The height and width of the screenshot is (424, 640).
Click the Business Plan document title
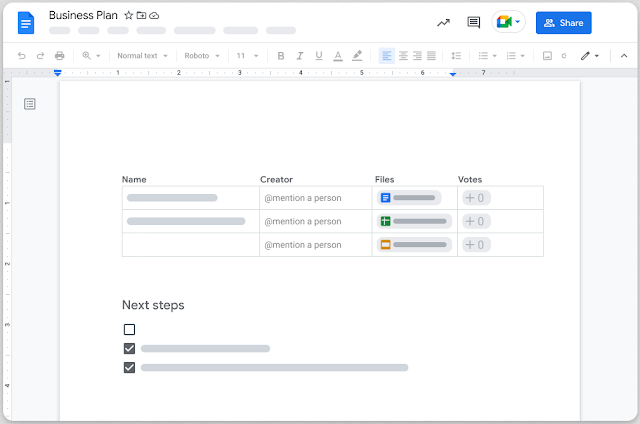(x=83, y=16)
